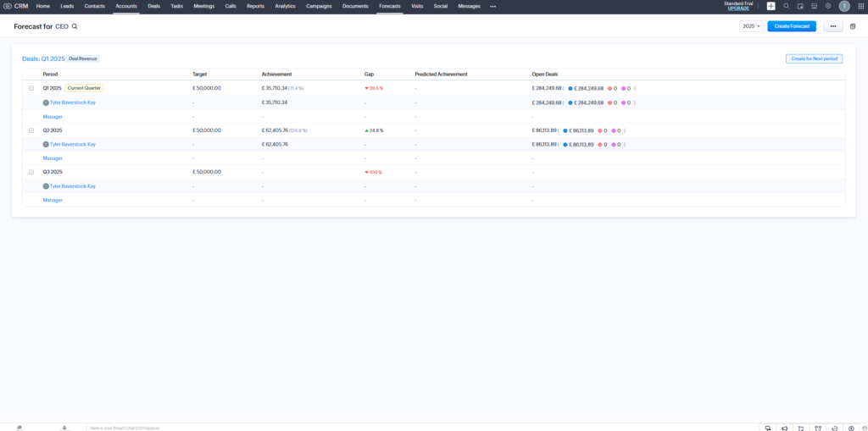Screen dimensions: 868x431
Task: Click purple dot in Q2 2025 open deals
Action: click(614, 130)
